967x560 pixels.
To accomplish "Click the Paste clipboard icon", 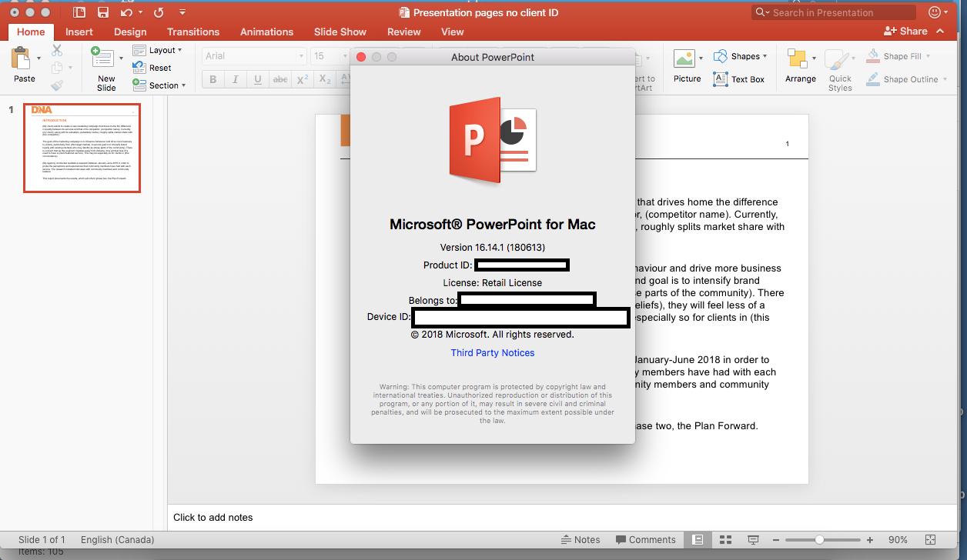I will [21, 58].
